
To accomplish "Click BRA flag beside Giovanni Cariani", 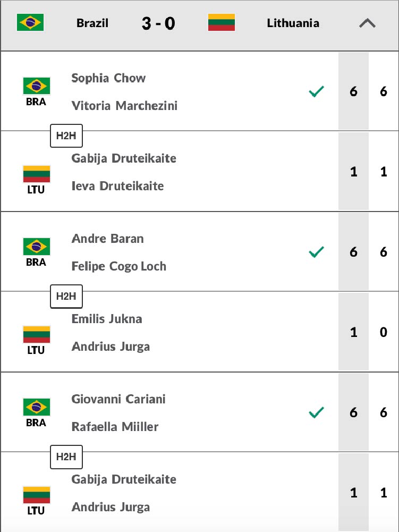I will 36,407.
